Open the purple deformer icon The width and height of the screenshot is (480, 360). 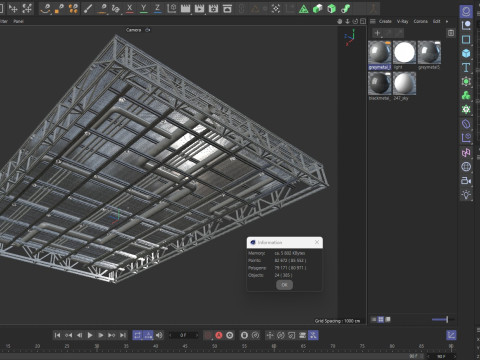[466, 124]
